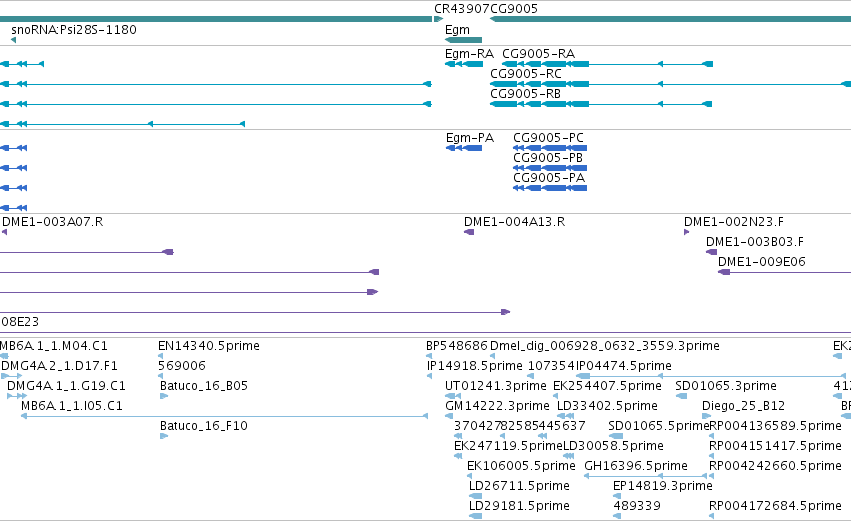This screenshot has width=851, height=521.
Task: Open the Dmel_dig_006928_0632_3559.3prime label
Action: pyautogui.click(x=605, y=346)
